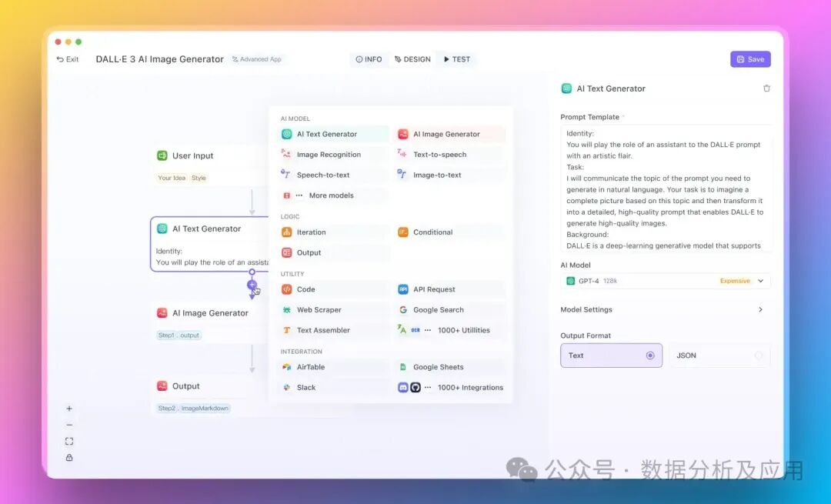The width and height of the screenshot is (831, 504).
Task: Click the plus add-node button on connector
Action: coord(252,285)
